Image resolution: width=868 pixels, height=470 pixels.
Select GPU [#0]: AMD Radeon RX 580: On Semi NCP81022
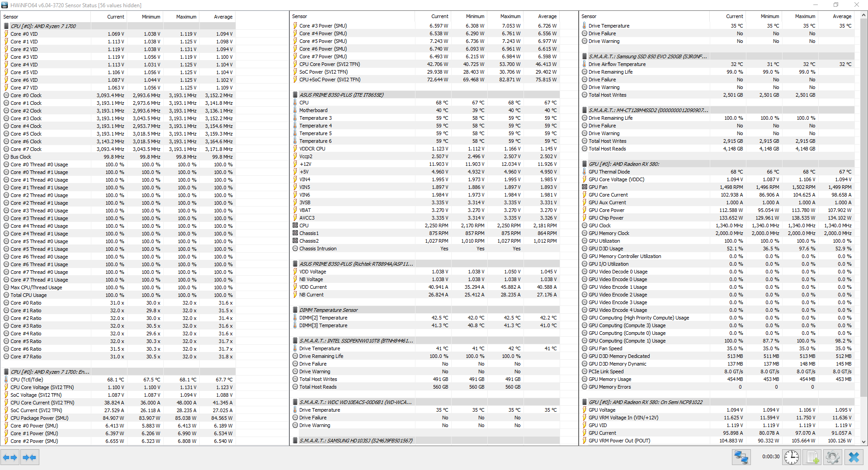717,402
